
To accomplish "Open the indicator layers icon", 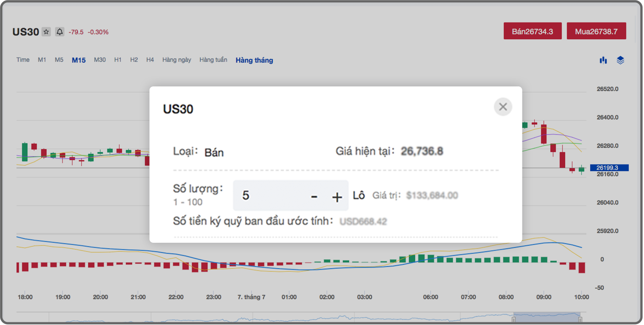I will pos(620,60).
